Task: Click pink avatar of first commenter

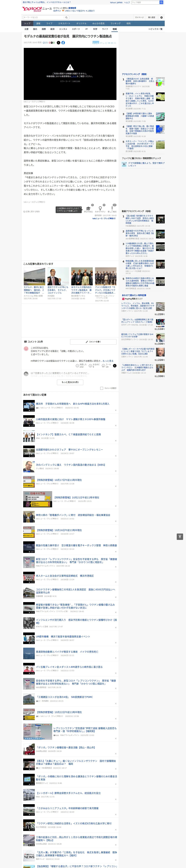Action: [26, 349]
